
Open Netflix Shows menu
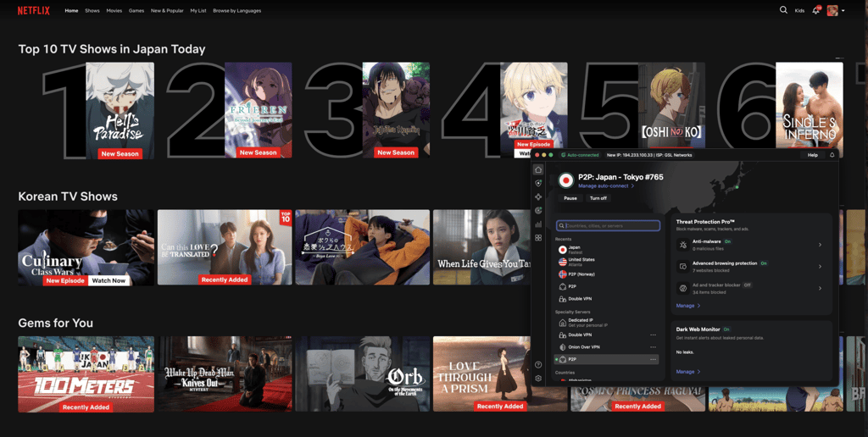(x=92, y=10)
